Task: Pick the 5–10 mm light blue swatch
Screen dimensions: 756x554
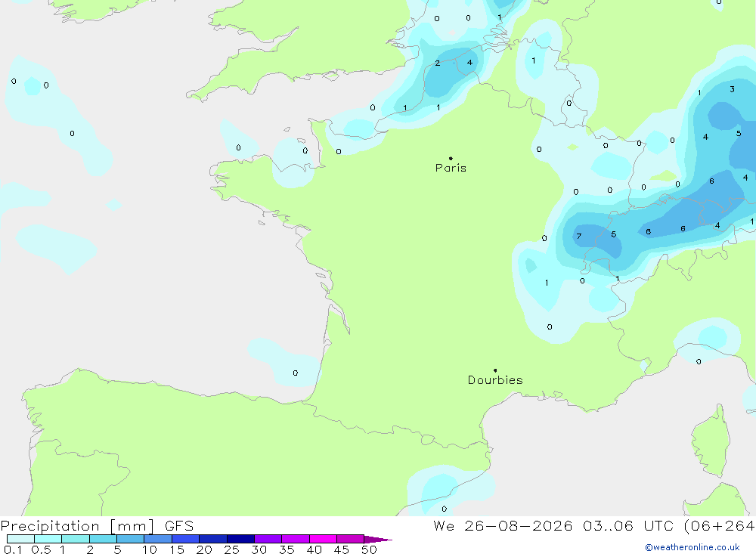Action: point(131,539)
